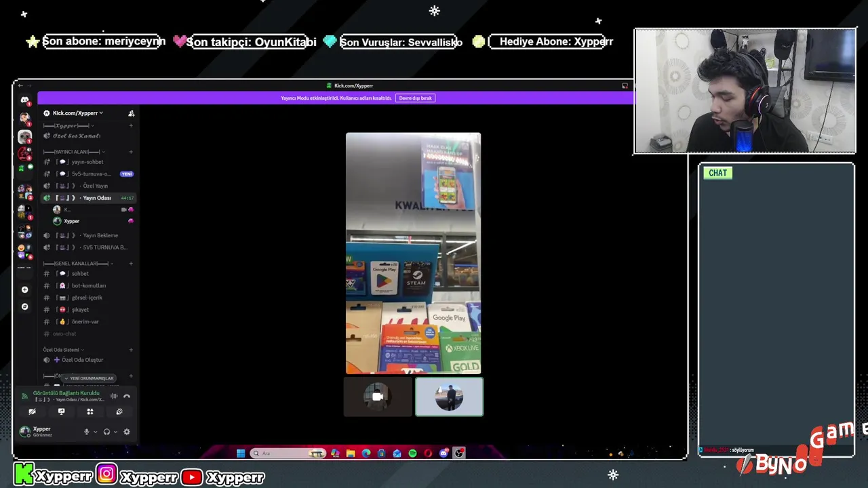The height and width of the screenshot is (488, 868).
Task: Join 5V5 TURNUVA voice channel
Action: coord(88,247)
